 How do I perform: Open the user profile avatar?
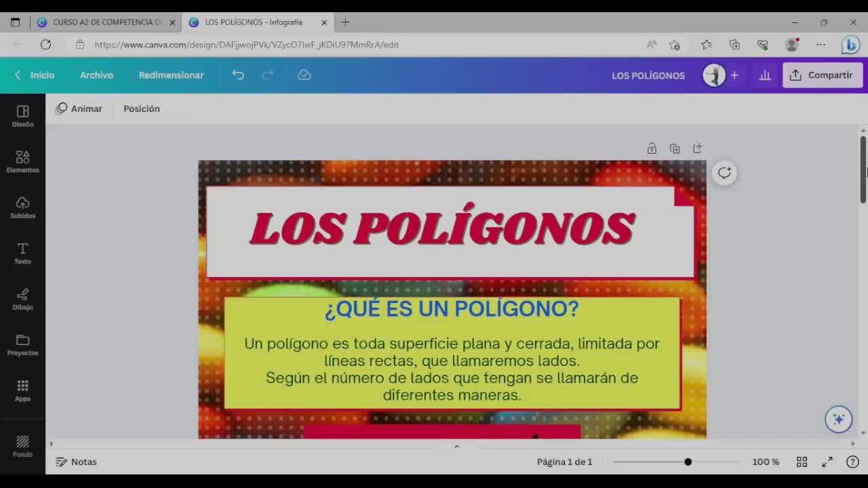(713, 75)
